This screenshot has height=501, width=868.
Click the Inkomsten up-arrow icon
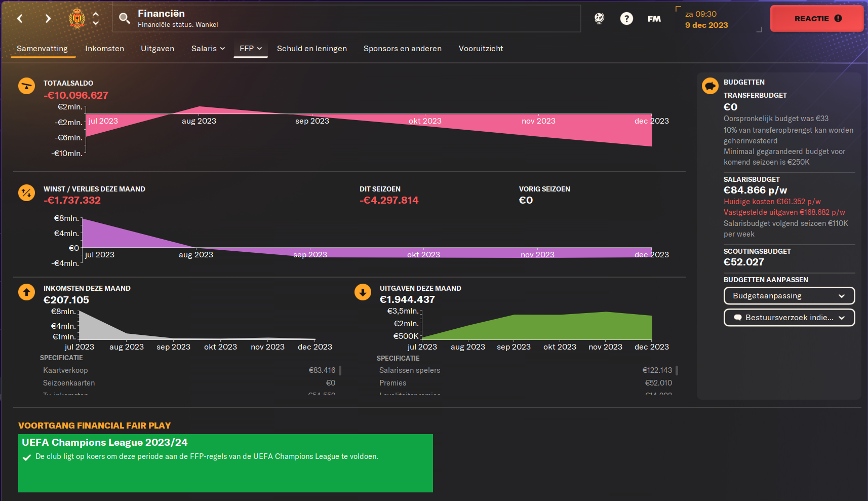[26, 292]
